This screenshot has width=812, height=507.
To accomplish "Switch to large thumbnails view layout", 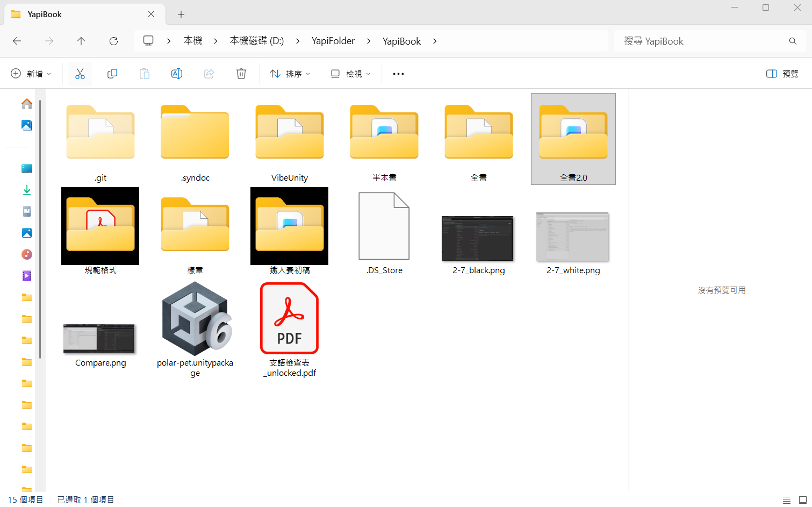I will coord(803,500).
